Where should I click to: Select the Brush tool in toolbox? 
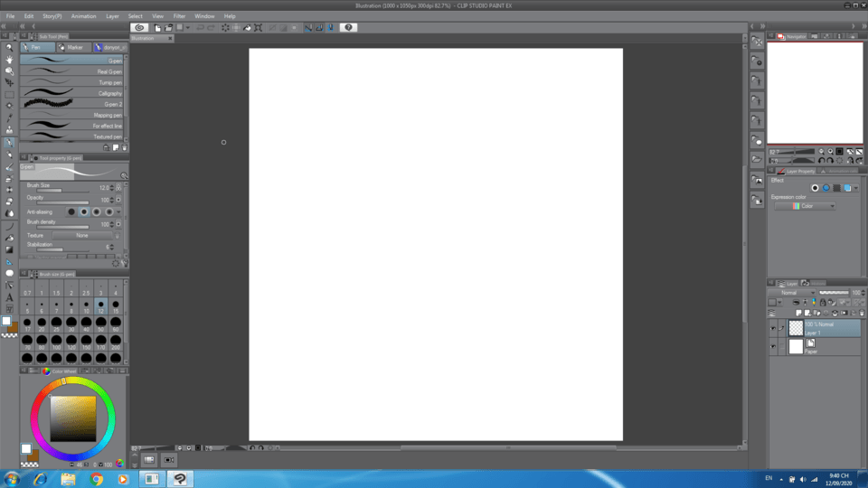pos(9,166)
